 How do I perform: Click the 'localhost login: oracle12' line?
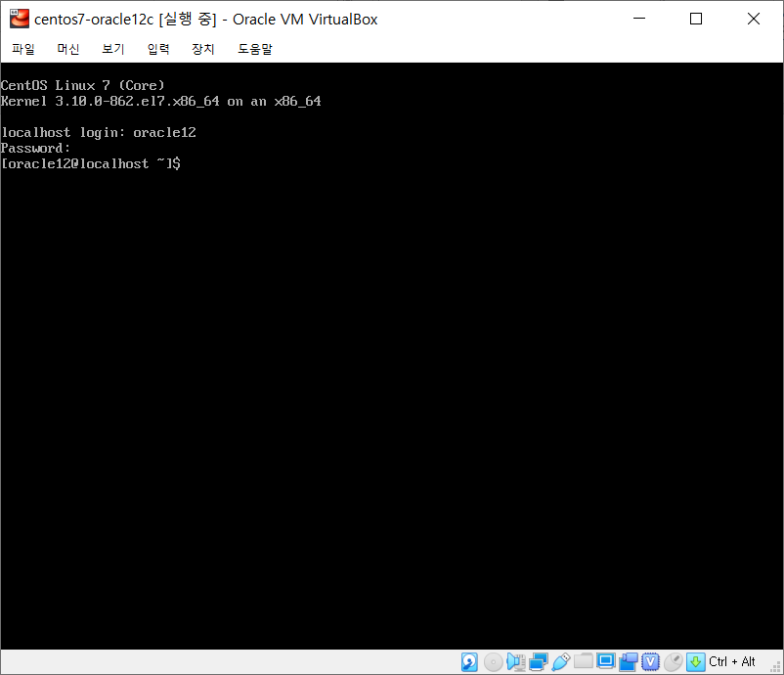click(99, 133)
